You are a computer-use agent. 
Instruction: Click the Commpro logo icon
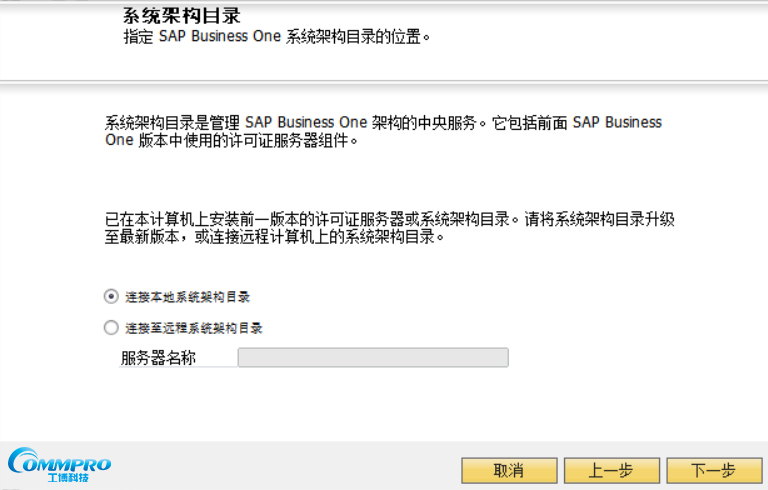point(58,462)
